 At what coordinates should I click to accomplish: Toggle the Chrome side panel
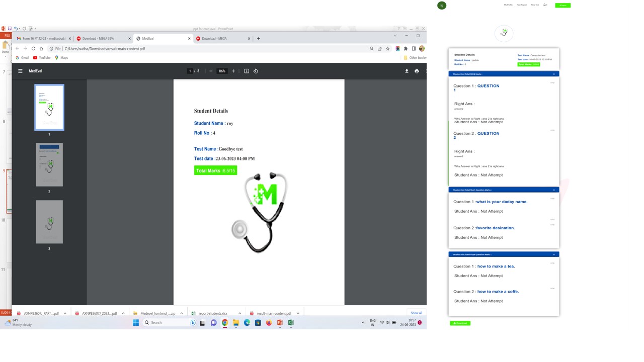[x=414, y=49]
